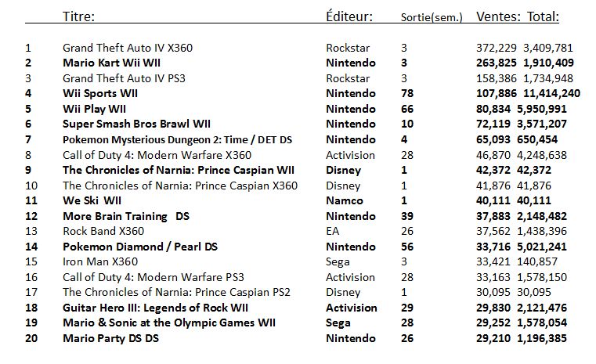This screenshot has width=596, height=364.
Task: Click the Total column header
Action: pyautogui.click(x=543, y=16)
